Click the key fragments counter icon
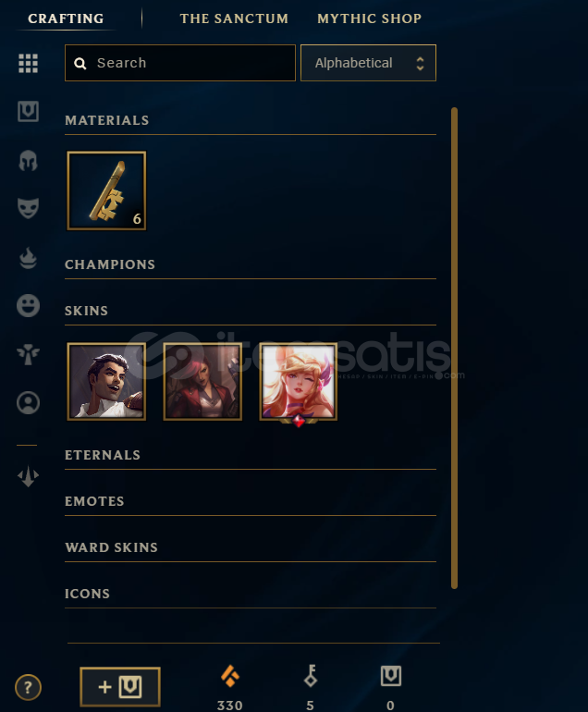The height and width of the screenshot is (712, 588). pyautogui.click(x=311, y=676)
